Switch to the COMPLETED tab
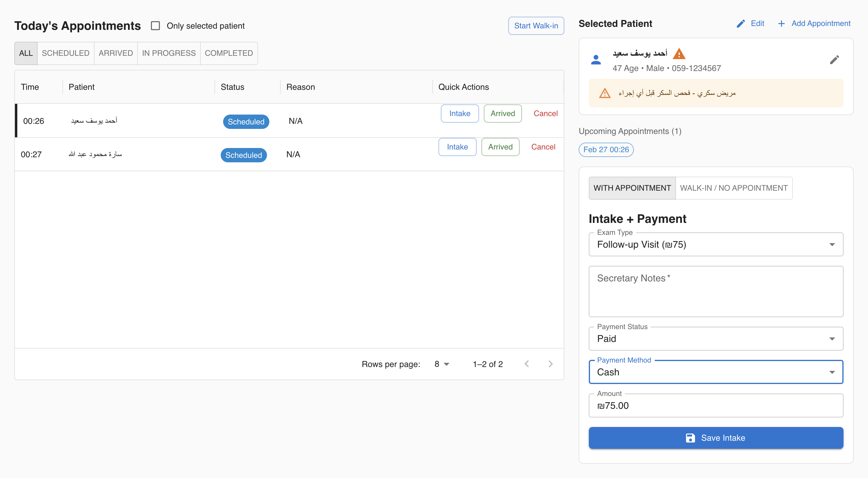 coord(229,53)
